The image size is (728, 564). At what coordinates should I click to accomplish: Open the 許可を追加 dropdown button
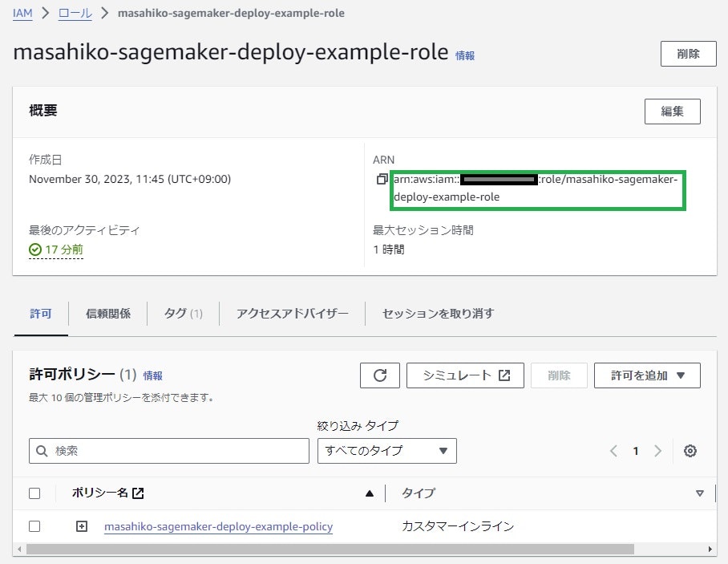click(647, 375)
